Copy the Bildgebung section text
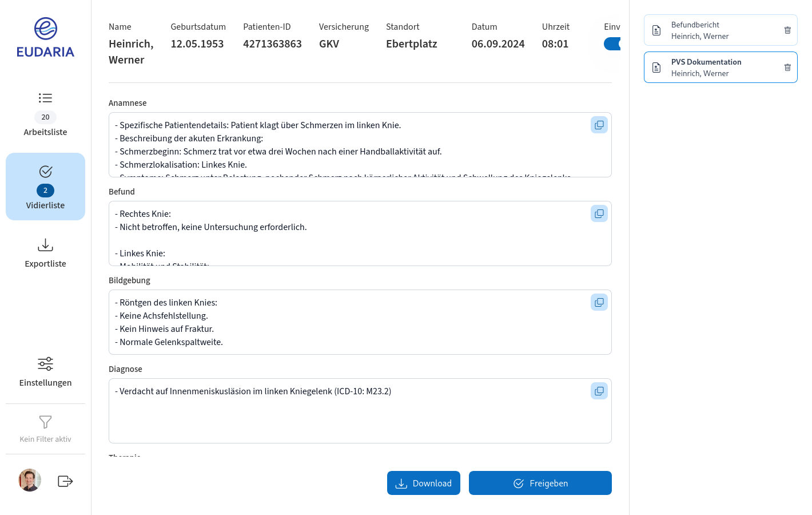Image resolution: width=812 pixels, height=515 pixels. point(599,302)
